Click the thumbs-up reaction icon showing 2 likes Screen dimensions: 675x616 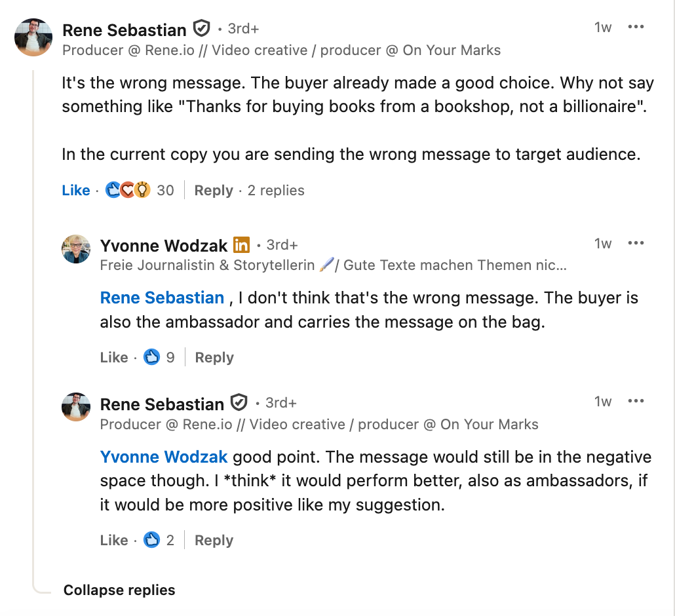(152, 541)
